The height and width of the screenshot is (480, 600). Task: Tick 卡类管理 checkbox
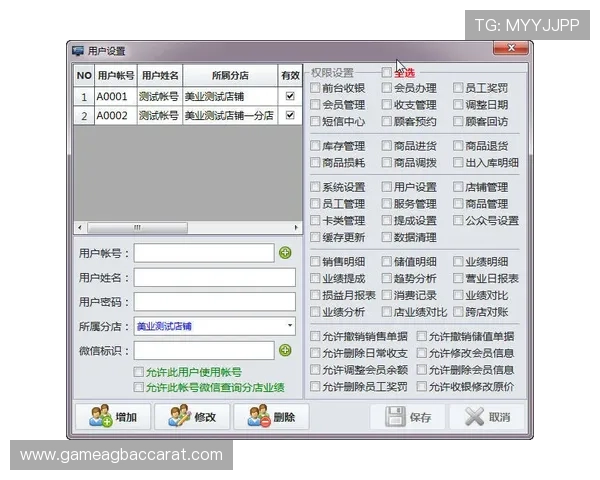click(315, 220)
